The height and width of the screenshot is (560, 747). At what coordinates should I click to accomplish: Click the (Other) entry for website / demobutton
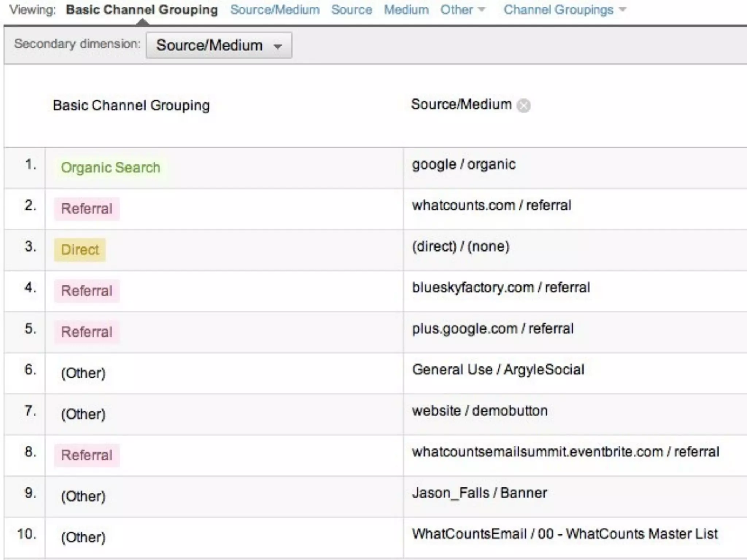83,415
